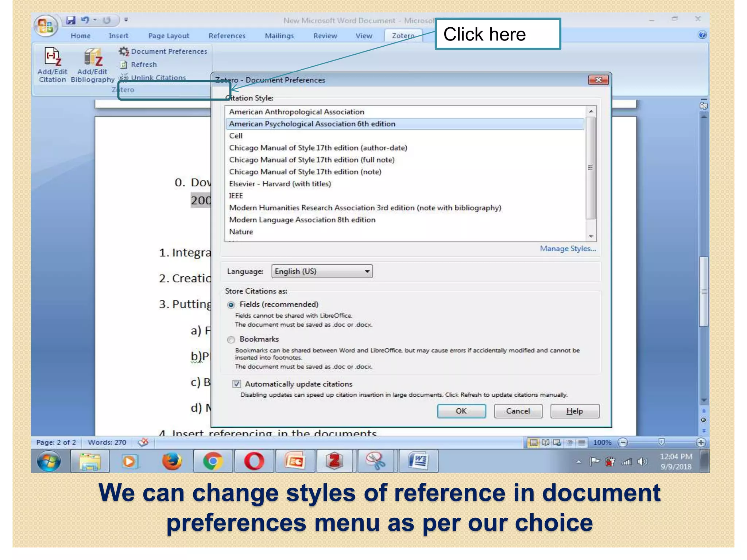Switch to Full Screen Reading view
747x560 pixels.
coord(546,443)
